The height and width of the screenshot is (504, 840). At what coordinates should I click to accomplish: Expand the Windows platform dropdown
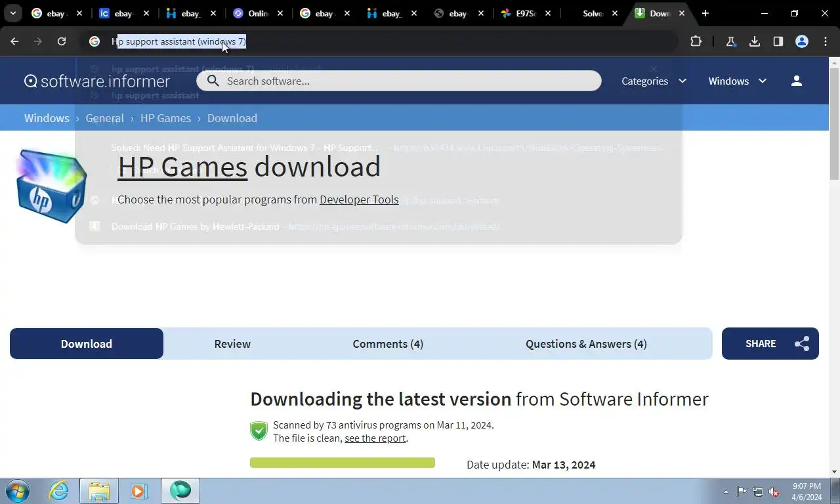(738, 81)
